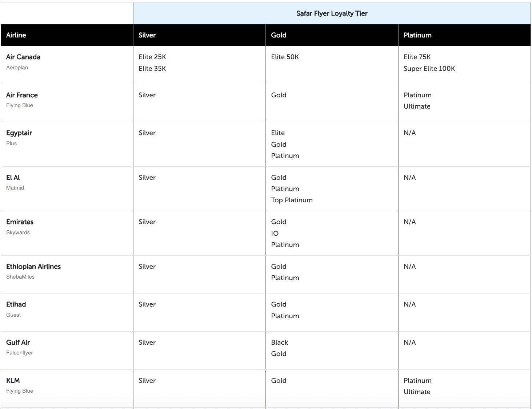Image resolution: width=532 pixels, height=409 pixels.
Task: Click the Air France airline name
Action: tap(22, 95)
